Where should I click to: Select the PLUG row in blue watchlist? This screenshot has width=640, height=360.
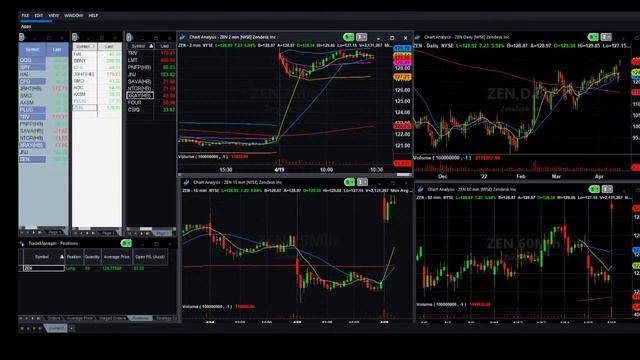tap(43, 110)
